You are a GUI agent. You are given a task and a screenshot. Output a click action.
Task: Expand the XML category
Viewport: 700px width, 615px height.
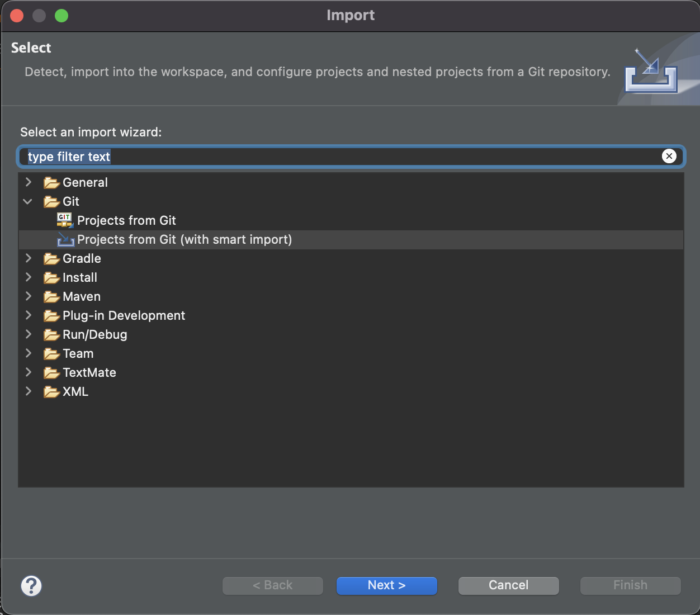tap(29, 391)
